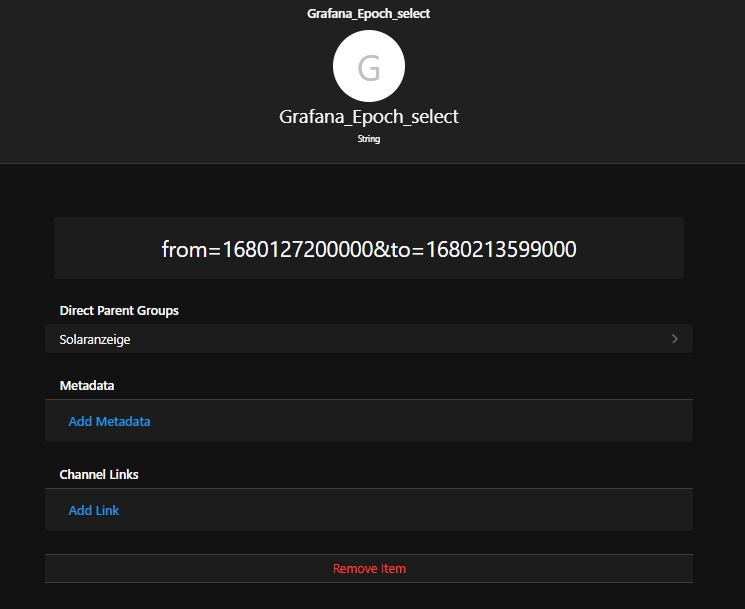
Task: Expand Solaranzeige group with chevron arrow
Action: [675, 339]
